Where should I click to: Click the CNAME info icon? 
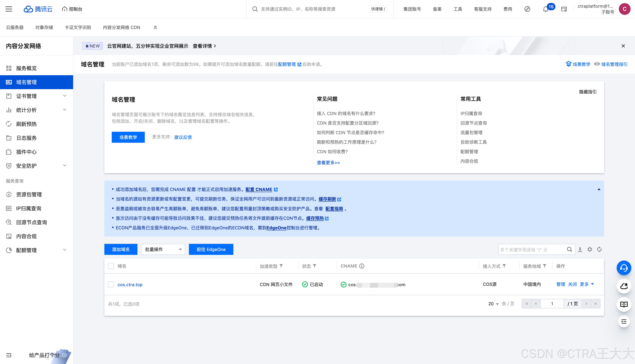tap(362, 266)
